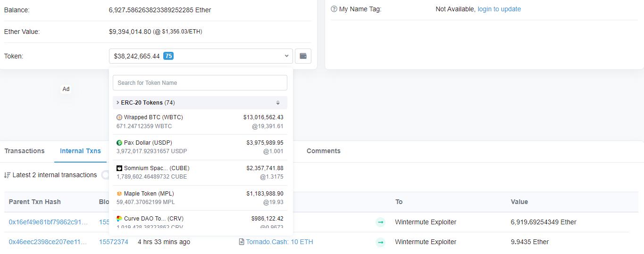
Task: Expand the ERC-20 Tokens (74) group chevron
Action: 117,103
